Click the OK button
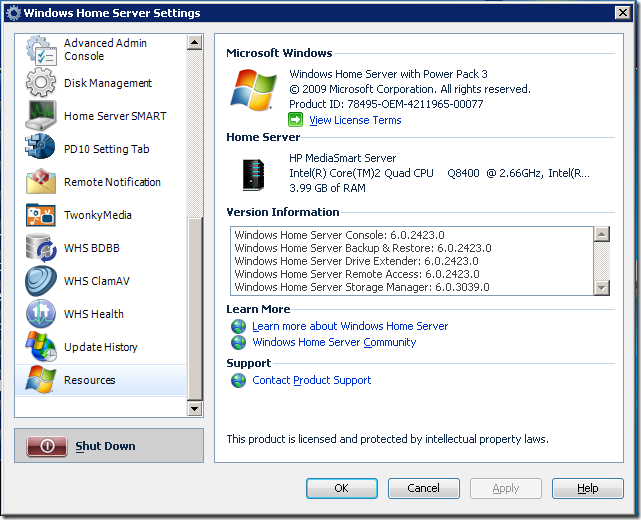641x520 pixels. [x=342, y=488]
